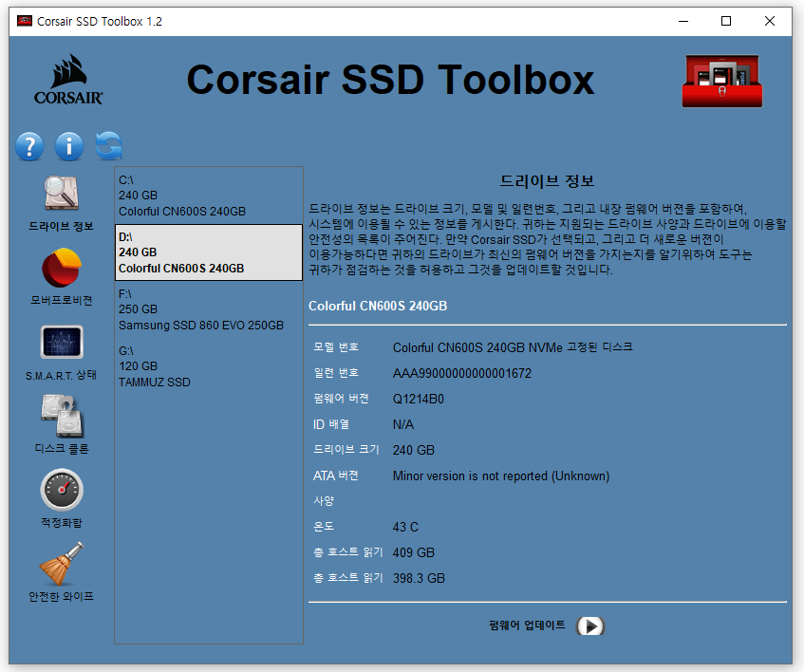
Task: Open the 모버프로비젼 pie chart icon
Action: pyautogui.click(x=61, y=268)
